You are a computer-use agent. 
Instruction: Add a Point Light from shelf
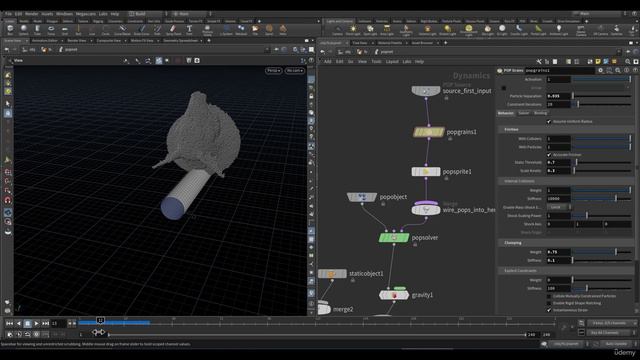tap(353, 30)
